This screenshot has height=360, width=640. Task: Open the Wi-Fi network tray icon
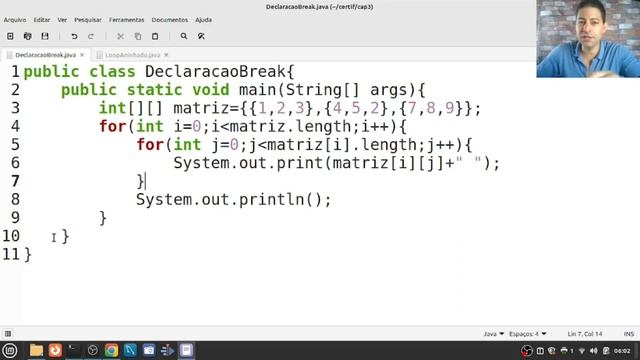pos(582,351)
